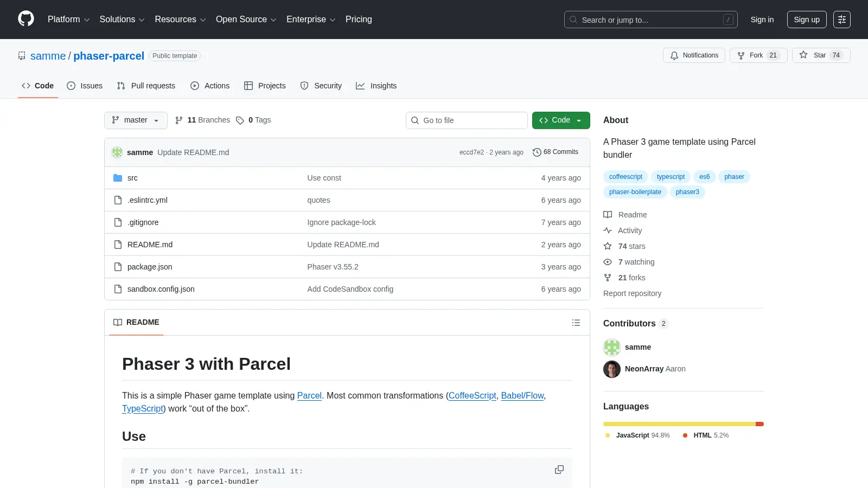Viewport: 868px width, 488px height.
Task: Click the TypeScript link in README
Action: tap(143, 409)
